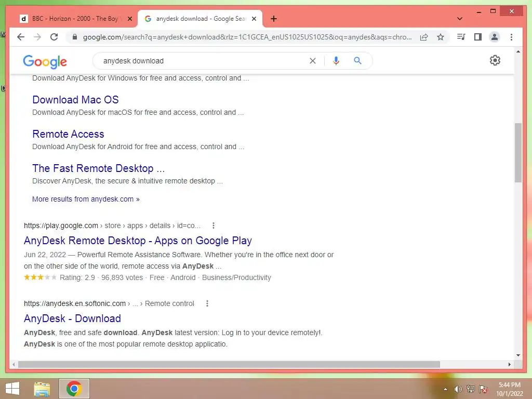Click the horizontal scrollbar thumb
Viewport: 532px width, 399px height.
click(229, 364)
